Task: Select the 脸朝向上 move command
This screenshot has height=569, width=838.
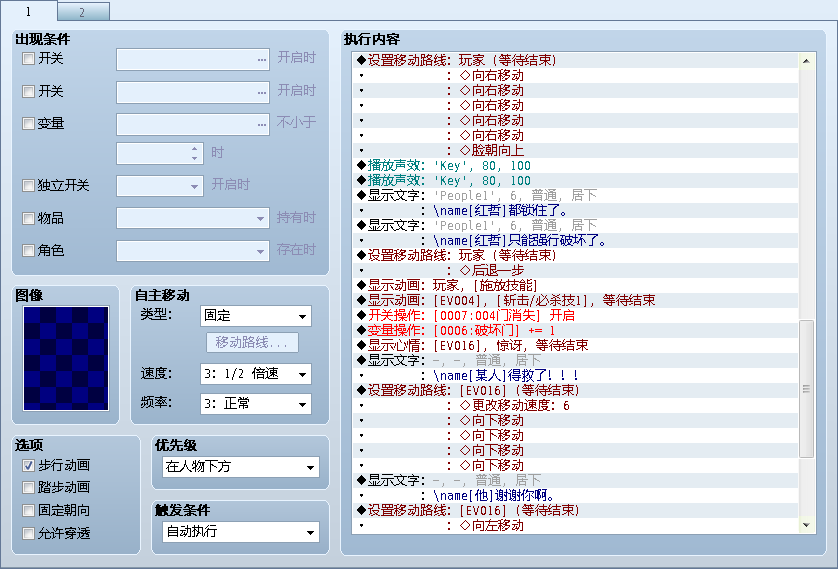Action: tap(575, 151)
